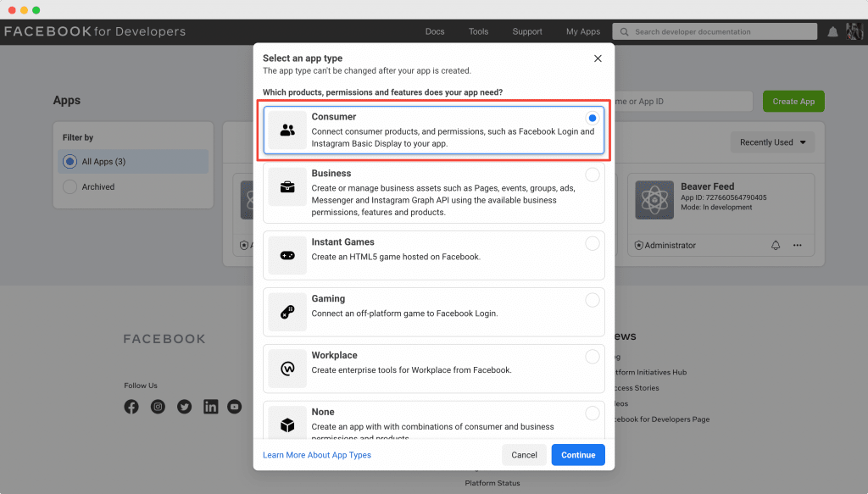The width and height of the screenshot is (868, 494).
Task: Click the macOS yellow minimize window button
Action: tap(24, 10)
